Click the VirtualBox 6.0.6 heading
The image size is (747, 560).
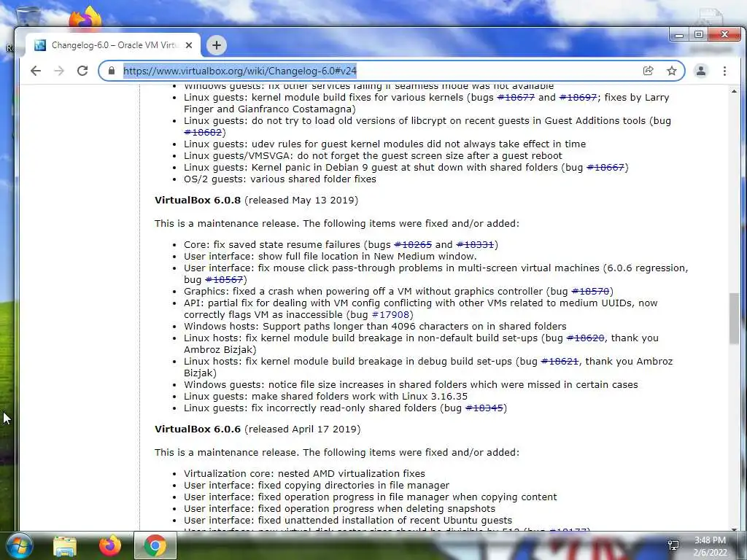[x=198, y=429]
